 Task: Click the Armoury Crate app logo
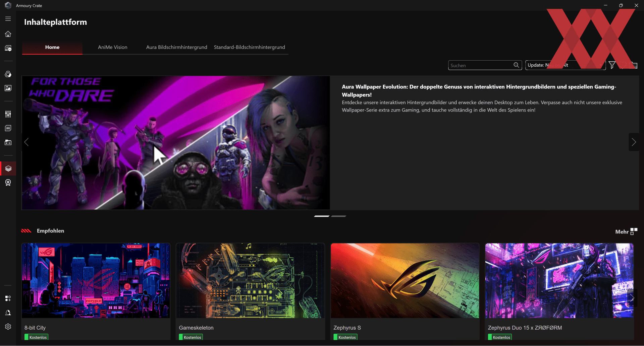click(x=8, y=5)
